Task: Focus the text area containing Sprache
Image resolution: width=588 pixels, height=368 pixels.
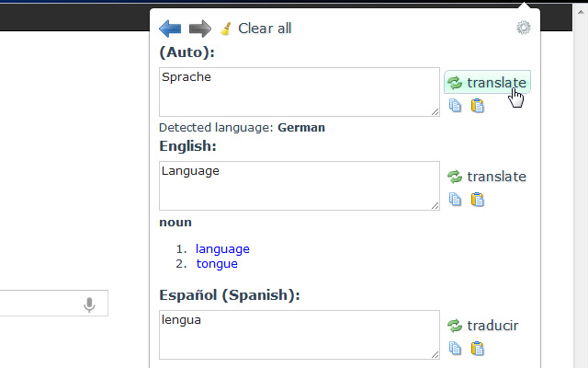Action: (299, 92)
